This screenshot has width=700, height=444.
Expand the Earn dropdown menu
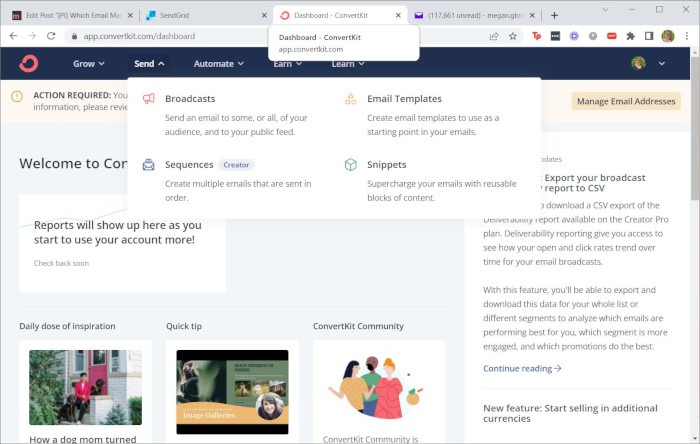pyautogui.click(x=288, y=64)
